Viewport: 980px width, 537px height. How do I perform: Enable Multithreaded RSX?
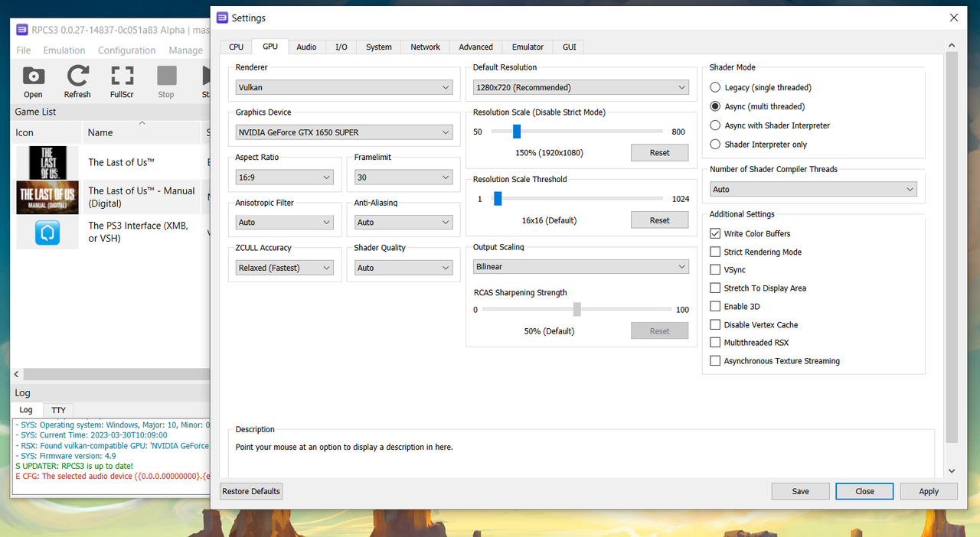tap(715, 343)
